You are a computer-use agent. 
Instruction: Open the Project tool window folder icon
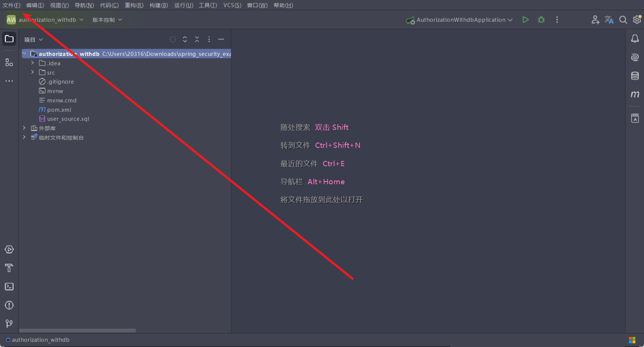coord(9,39)
